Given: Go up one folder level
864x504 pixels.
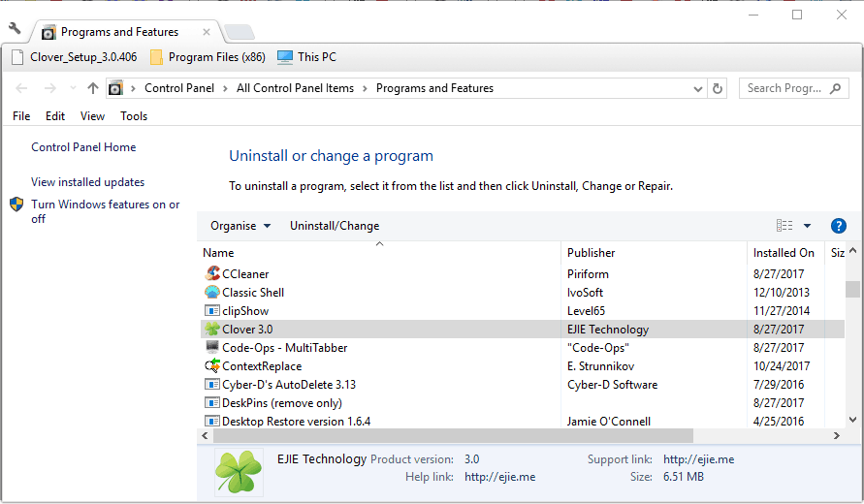Looking at the screenshot, I should tap(92, 88).
